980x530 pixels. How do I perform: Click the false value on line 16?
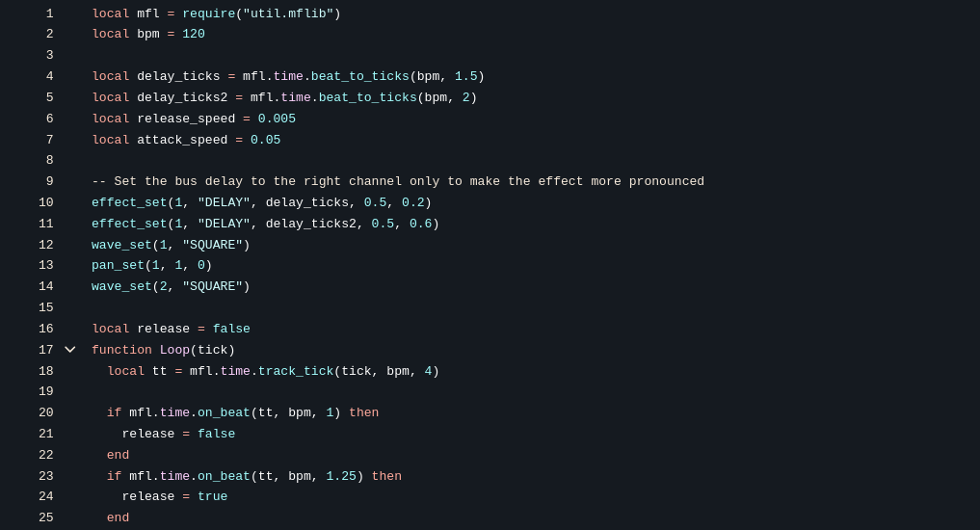(231, 329)
